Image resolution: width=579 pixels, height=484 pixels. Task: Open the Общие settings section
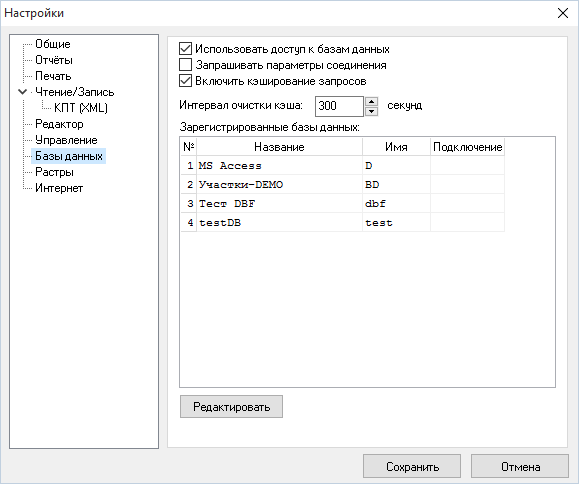(53, 44)
